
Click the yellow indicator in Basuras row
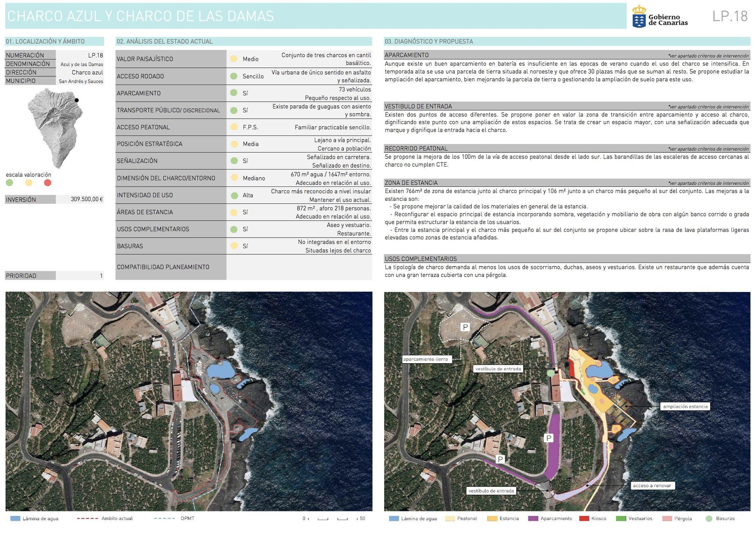tap(234, 246)
